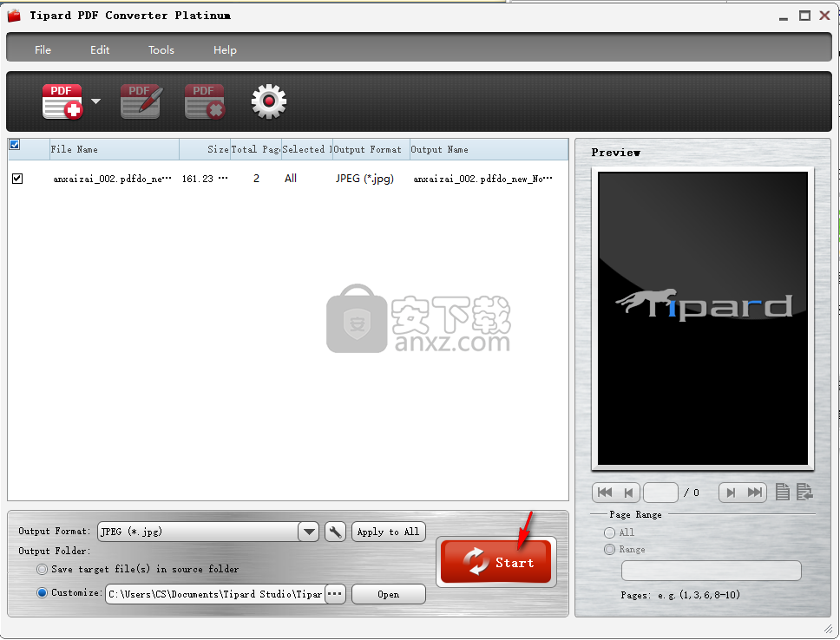
Task: Jump to first page in Preview
Action: click(x=605, y=493)
